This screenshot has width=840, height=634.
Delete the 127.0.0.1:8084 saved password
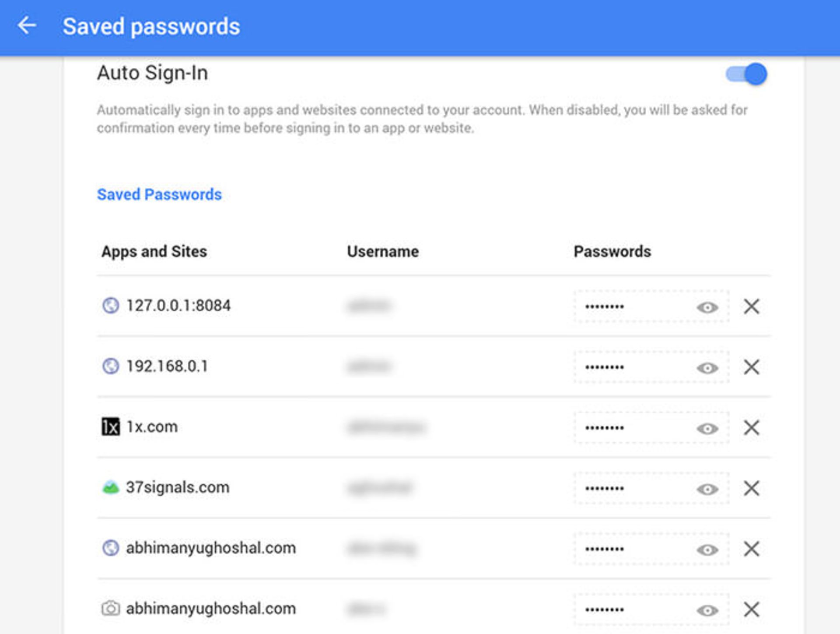pyautogui.click(x=751, y=306)
